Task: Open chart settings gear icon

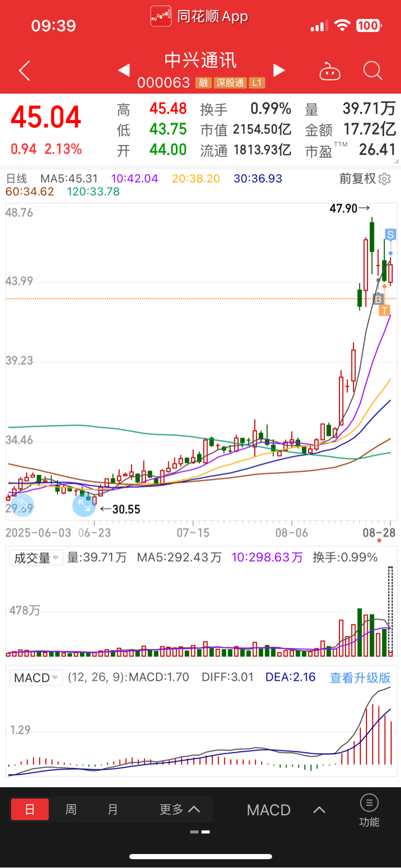Action: tap(385, 179)
